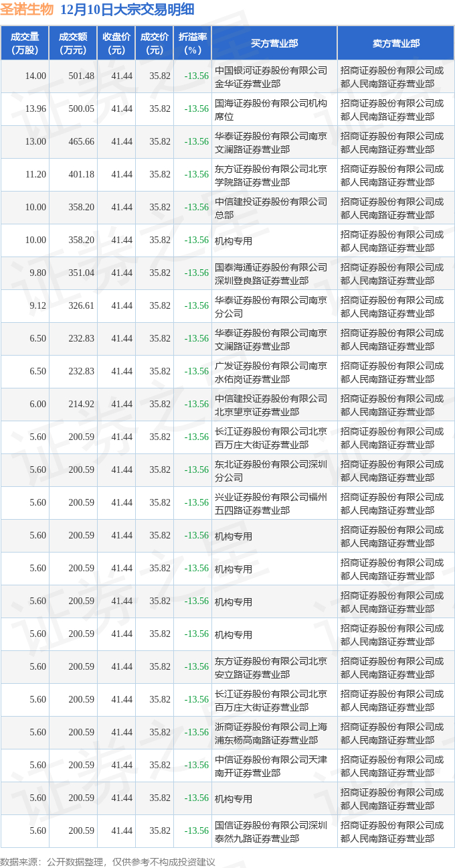The width and height of the screenshot is (455, 868).
Task: Select the 成交量(万股) column header
Action: coord(25,44)
